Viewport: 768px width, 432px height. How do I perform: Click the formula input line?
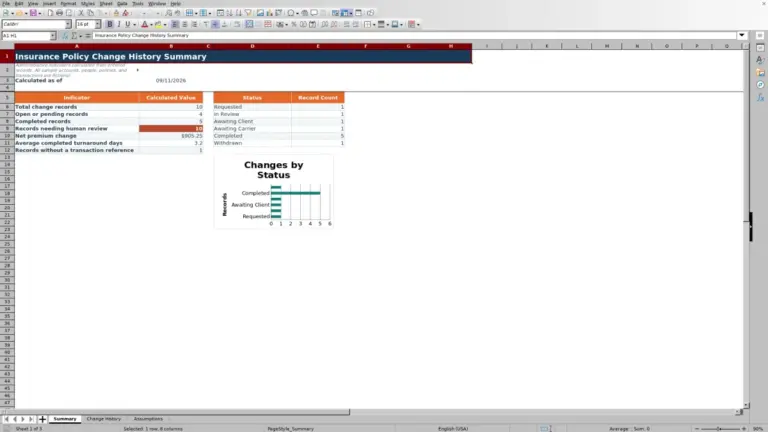414,35
